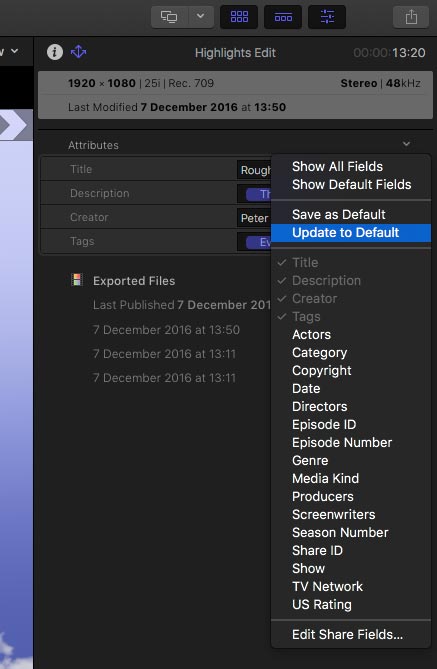The height and width of the screenshot is (669, 437).
Task: Open Edit Share Fields dialog
Action: (x=351, y=634)
